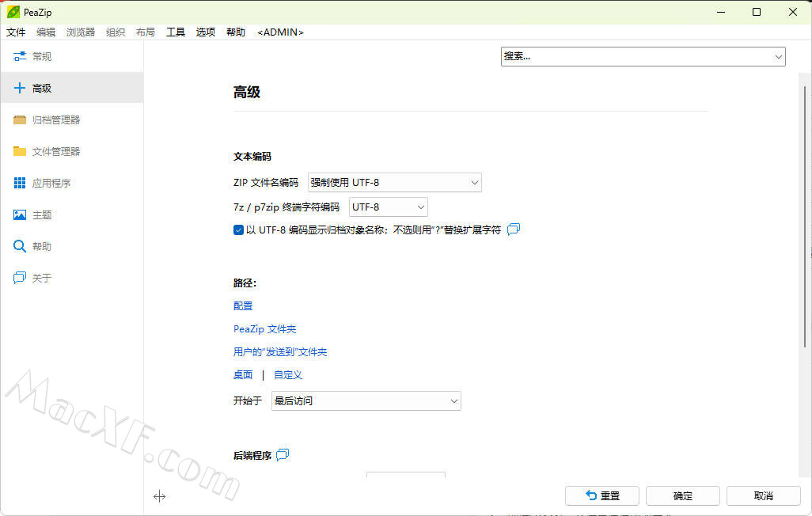
Task: Open the 布局 menu
Action: (146, 32)
